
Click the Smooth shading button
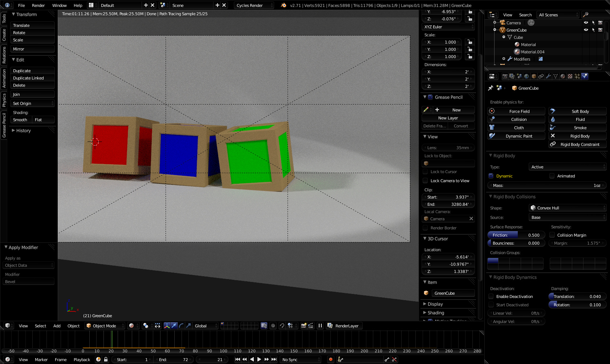[20, 120]
